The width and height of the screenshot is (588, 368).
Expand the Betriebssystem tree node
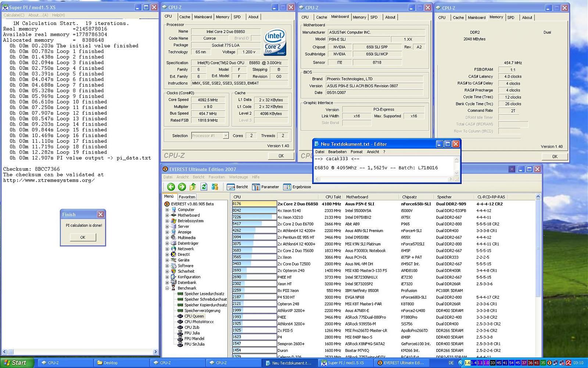click(167, 221)
